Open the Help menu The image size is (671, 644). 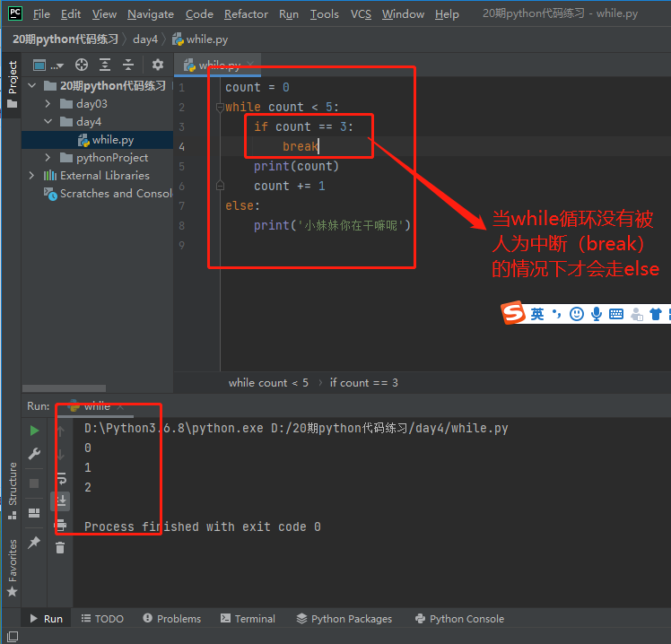pyautogui.click(x=447, y=14)
